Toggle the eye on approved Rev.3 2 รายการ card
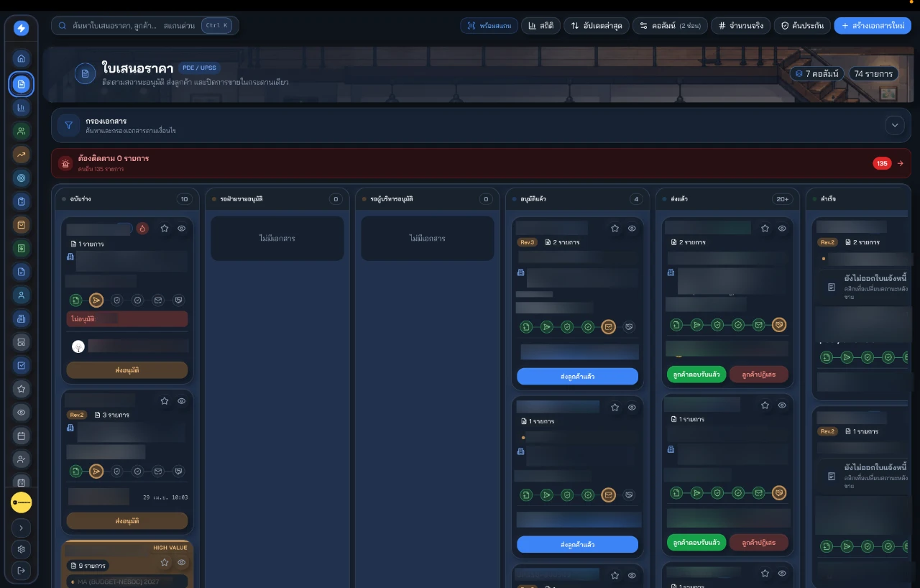The image size is (920, 588). coord(632,228)
